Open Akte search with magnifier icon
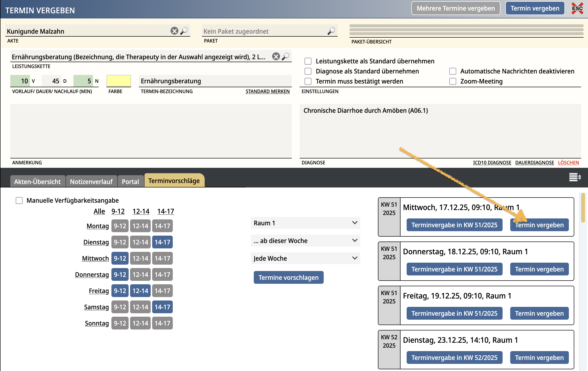 [184, 31]
